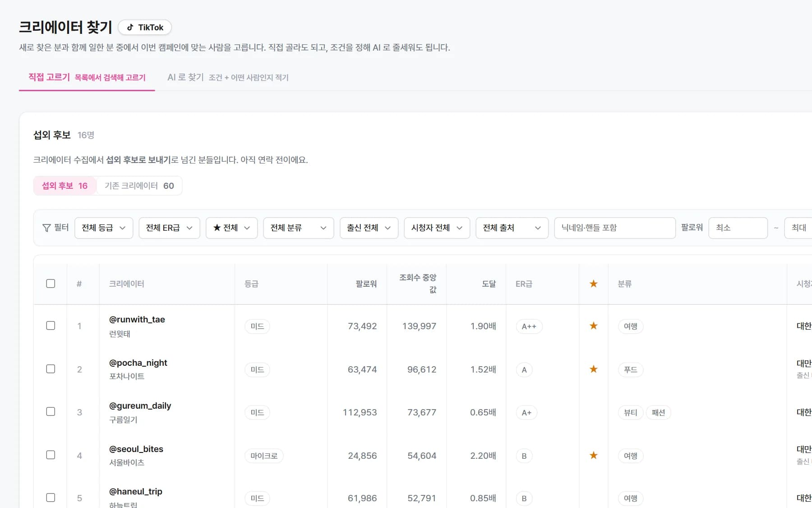
Task: Click the @pocha_night creator handle
Action: 138,363
